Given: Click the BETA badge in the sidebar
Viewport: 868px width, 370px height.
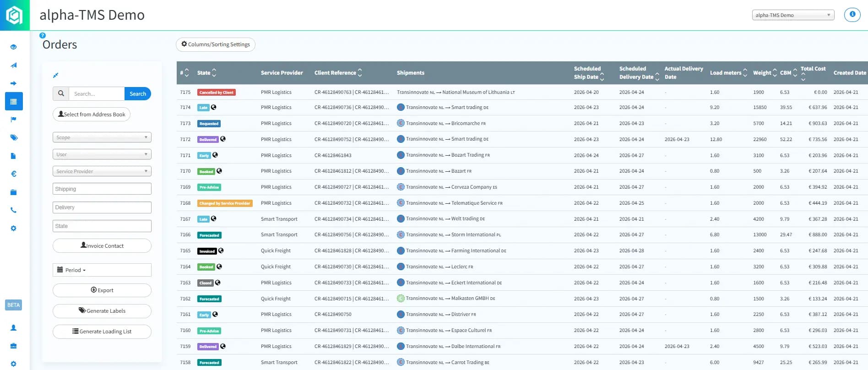Looking at the screenshot, I should pyautogui.click(x=14, y=305).
